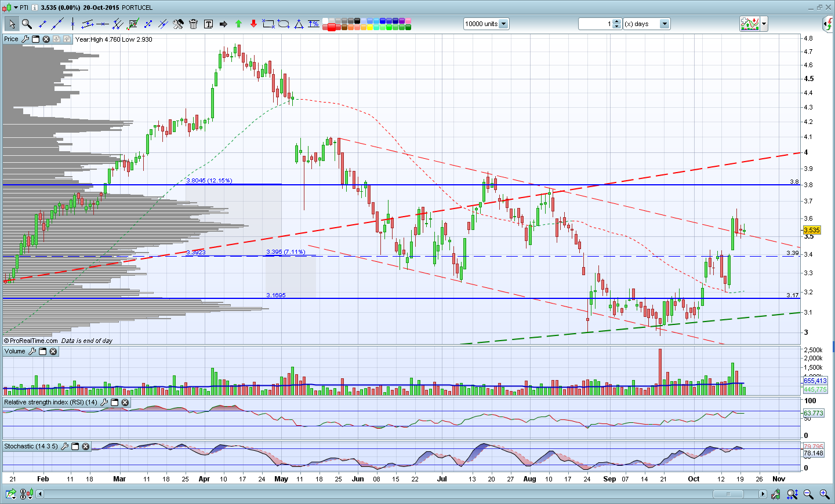Select the text annotation tool
The height and width of the screenshot is (504, 835).
(208, 24)
